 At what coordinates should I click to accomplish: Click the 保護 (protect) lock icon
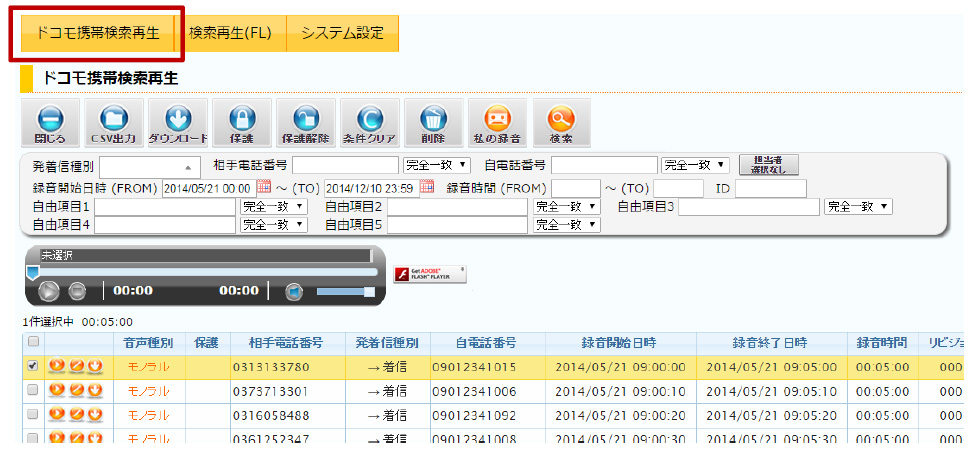tap(242, 123)
